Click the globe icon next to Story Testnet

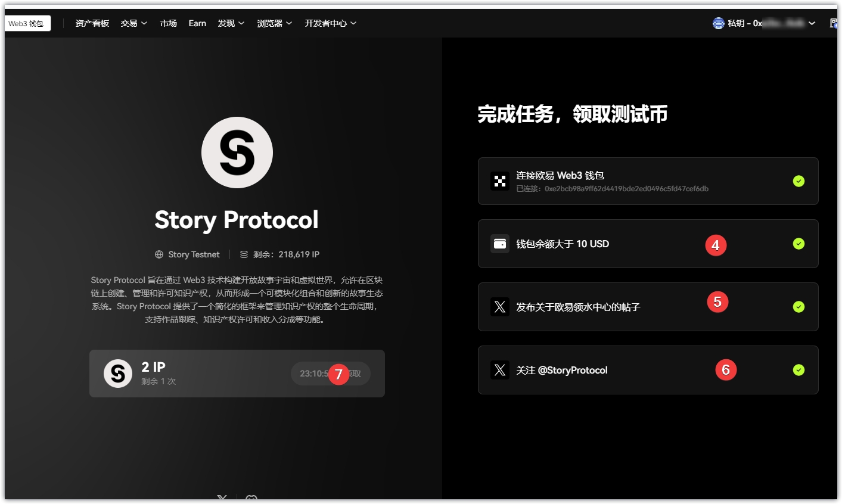tap(159, 254)
